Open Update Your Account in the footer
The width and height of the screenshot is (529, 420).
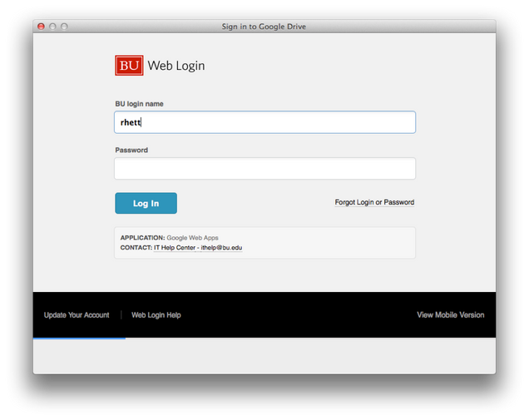coord(77,315)
